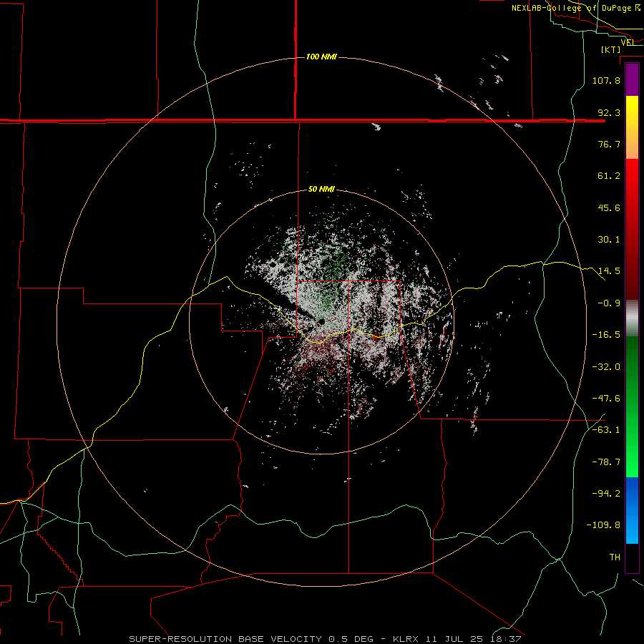The height and width of the screenshot is (644, 644).
Task: Click the 30.1 scale value
Action: pyautogui.click(x=609, y=240)
